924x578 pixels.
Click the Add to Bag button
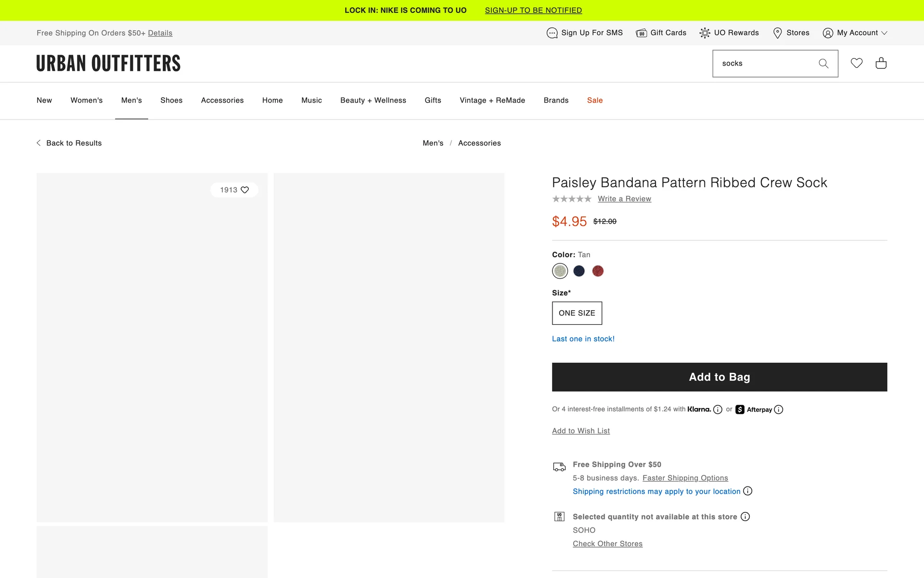(x=719, y=377)
